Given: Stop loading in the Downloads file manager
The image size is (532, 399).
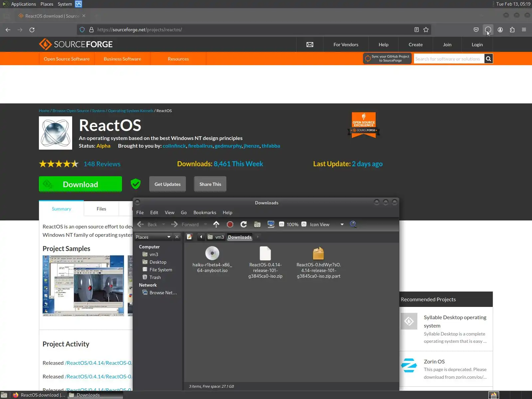Looking at the screenshot, I should (230, 224).
